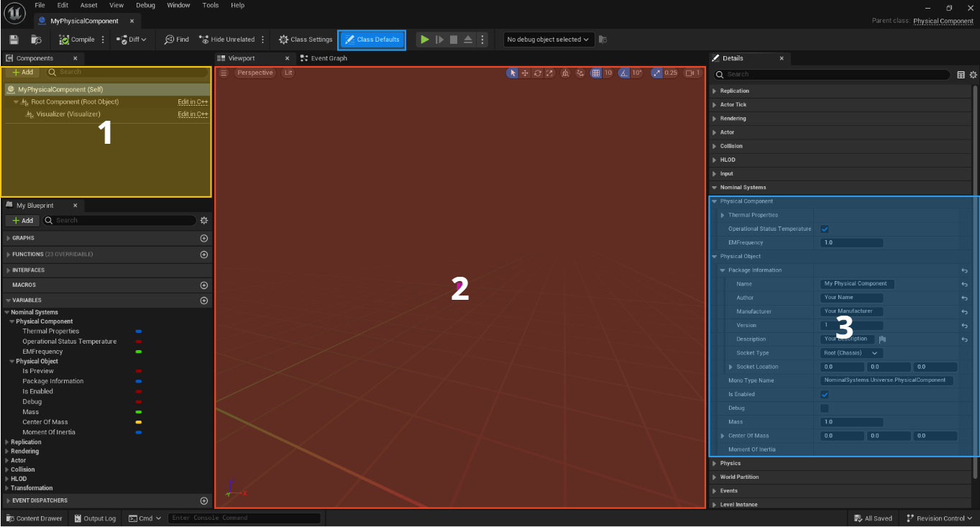Click the Mass value field in Details
The width and height of the screenshot is (980, 527).
pos(851,422)
